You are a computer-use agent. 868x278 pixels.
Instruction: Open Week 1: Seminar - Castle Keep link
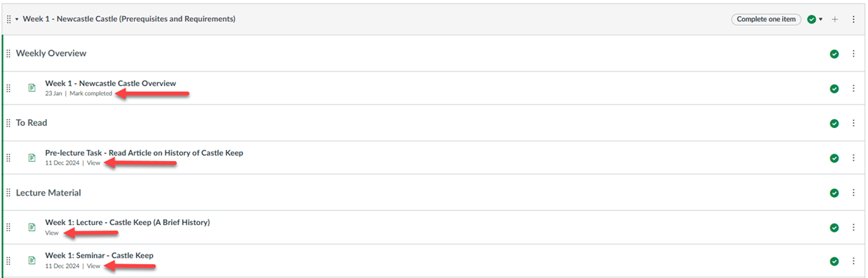coord(99,255)
